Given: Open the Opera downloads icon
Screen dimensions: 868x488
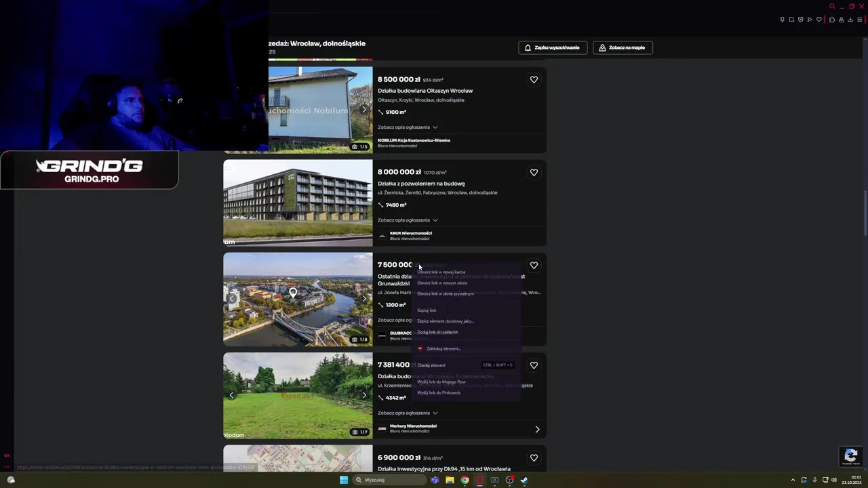Looking at the screenshot, I should [x=850, y=20].
